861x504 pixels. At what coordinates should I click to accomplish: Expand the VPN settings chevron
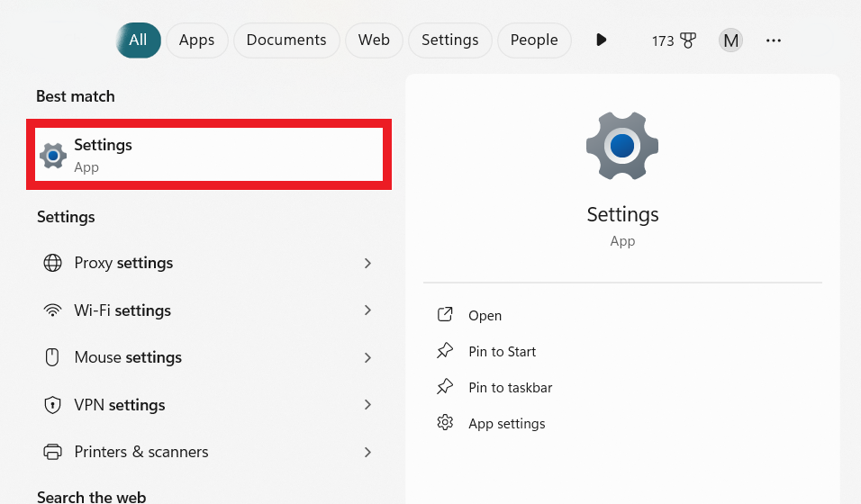pyautogui.click(x=367, y=405)
